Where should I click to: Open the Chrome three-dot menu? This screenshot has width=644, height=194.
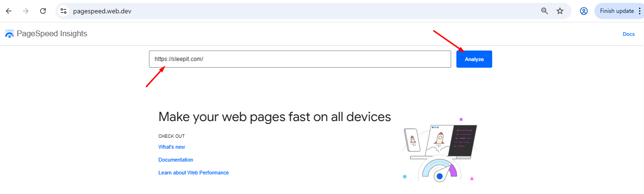(x=640, y=11)
